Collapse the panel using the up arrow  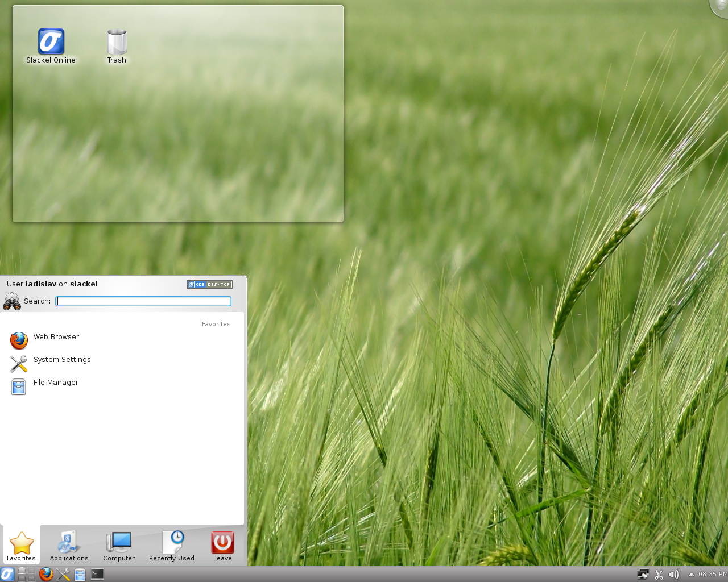tap(692, 575)
